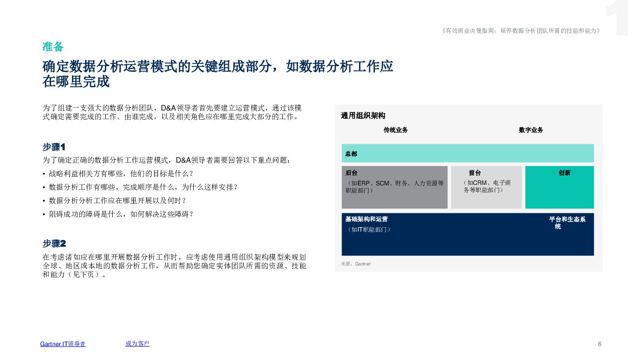This screenshot has height=362, width=644.
Task: Click the 平台和生态系统 label
Action: coord(567,223)
